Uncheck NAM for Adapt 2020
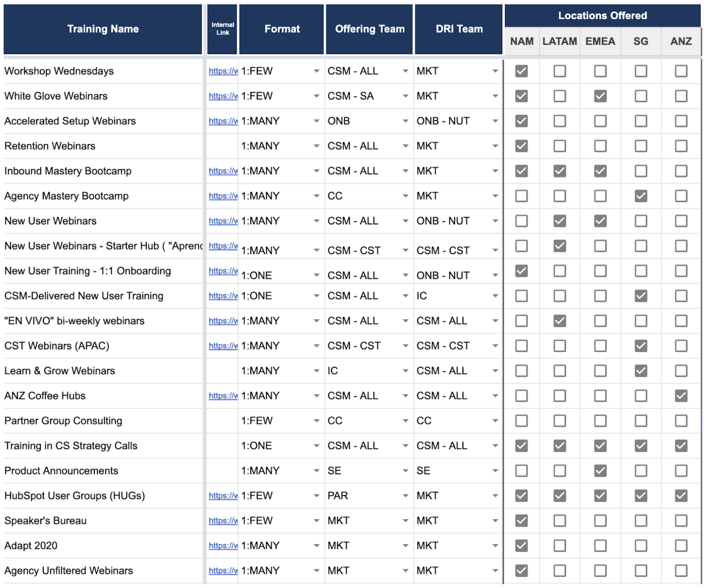This screenshot has height=588, width=705. pyautogui.click(x=521, y=546)
